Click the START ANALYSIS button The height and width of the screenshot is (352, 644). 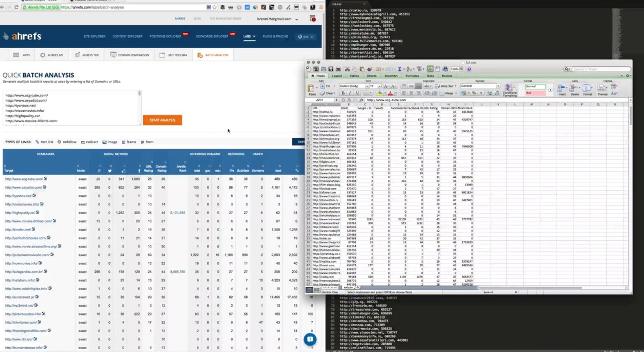click(162, 120)
